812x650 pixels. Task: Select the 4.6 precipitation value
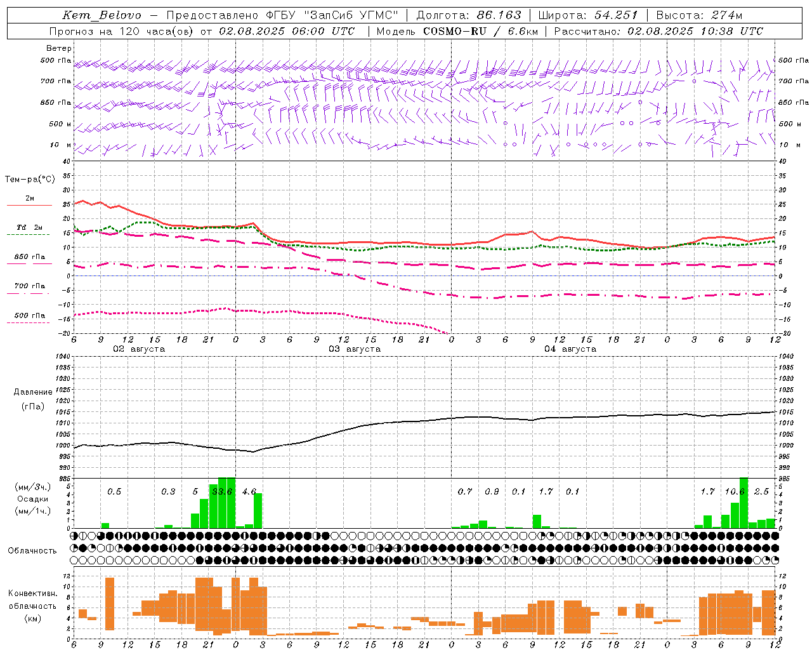(249, 491)
